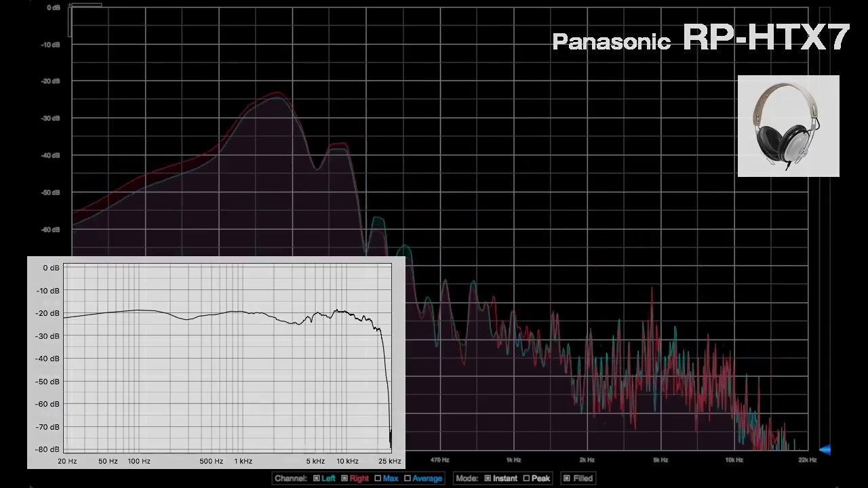Screen dimensions: 868x488
Task: Click the 10k Hz spectrum axis label
Action: [734, 460]
